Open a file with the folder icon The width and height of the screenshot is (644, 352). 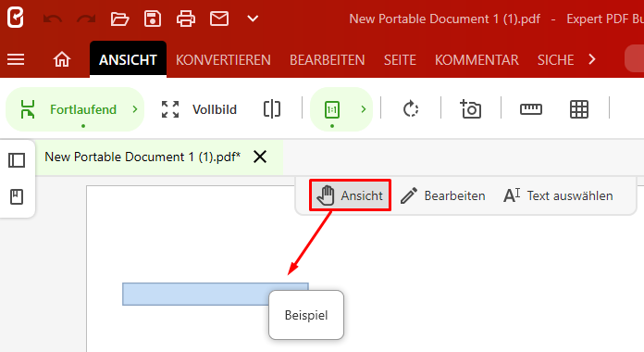coord(119,19)
